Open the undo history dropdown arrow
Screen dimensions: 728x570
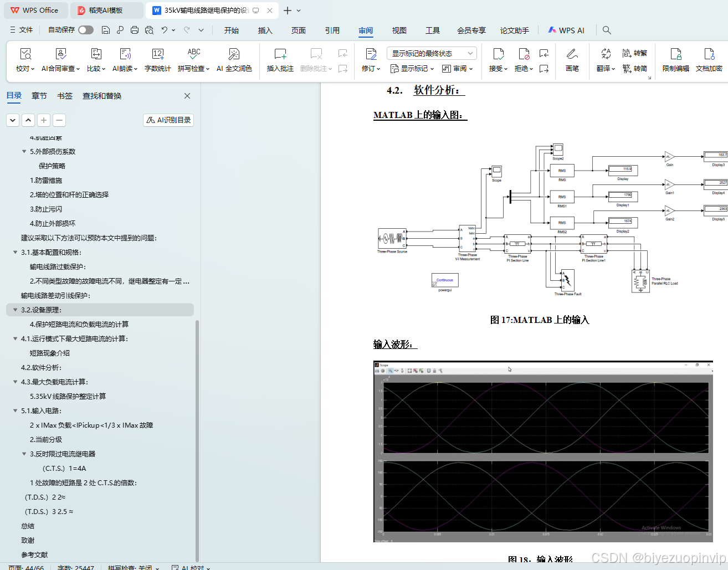(173, 30)
